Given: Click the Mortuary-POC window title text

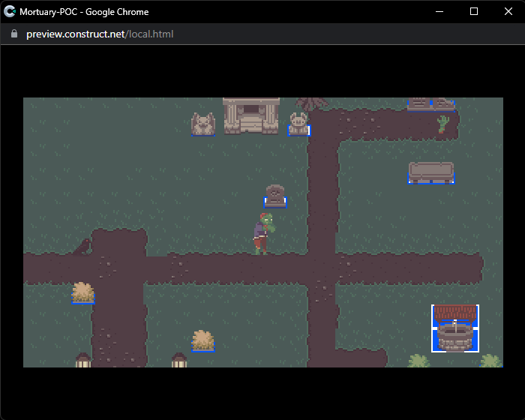Looking at the screenshot, I should coord(84,12).
